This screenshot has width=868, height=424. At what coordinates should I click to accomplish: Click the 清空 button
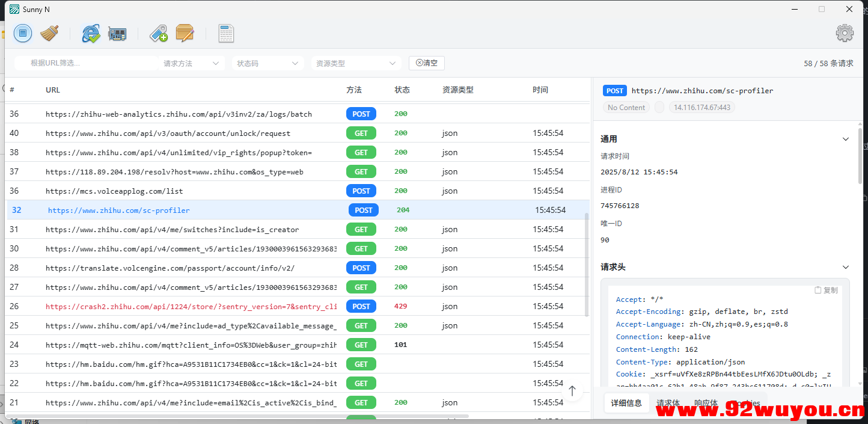(x=427, y=63)
